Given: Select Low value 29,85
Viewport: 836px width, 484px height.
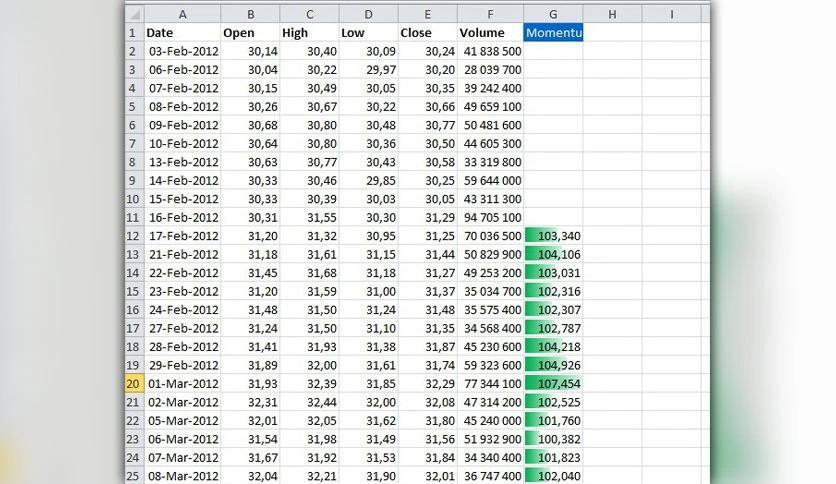Looking at the screenshot, I should click(368, 181).
